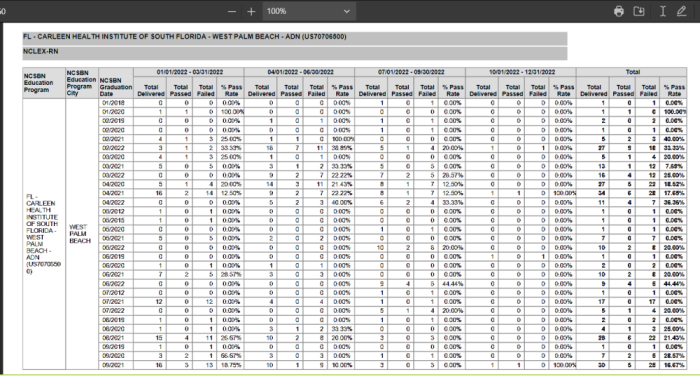Click the 04/2021 graduation date row label
This screenshot has width=700, height=386.
(x=113, y=193)
